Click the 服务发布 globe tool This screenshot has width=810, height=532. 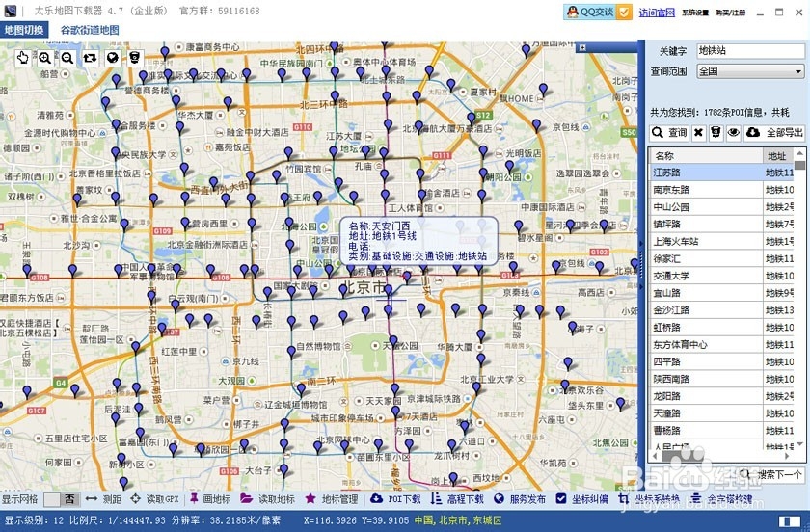[x=520, y=499]
